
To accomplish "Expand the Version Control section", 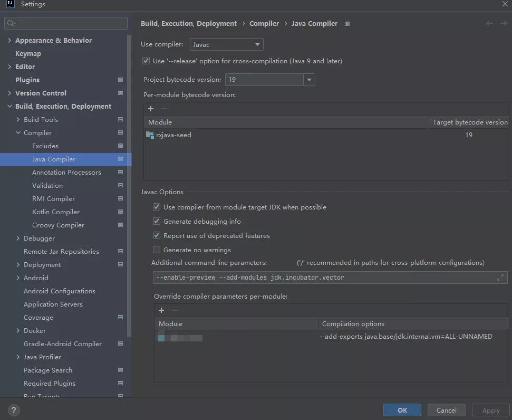I will click(x=9, y=93).
